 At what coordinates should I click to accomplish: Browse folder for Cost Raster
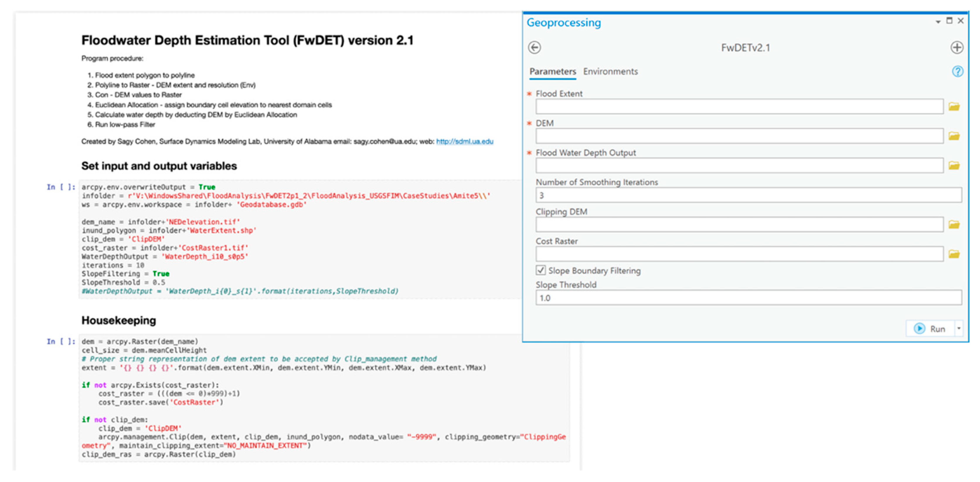point(954,254)
